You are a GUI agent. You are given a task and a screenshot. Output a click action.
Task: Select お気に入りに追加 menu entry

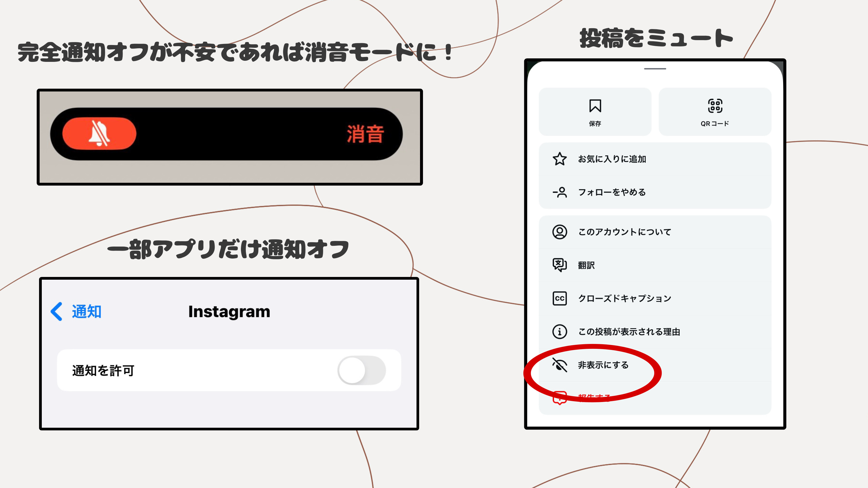point(655,159)
